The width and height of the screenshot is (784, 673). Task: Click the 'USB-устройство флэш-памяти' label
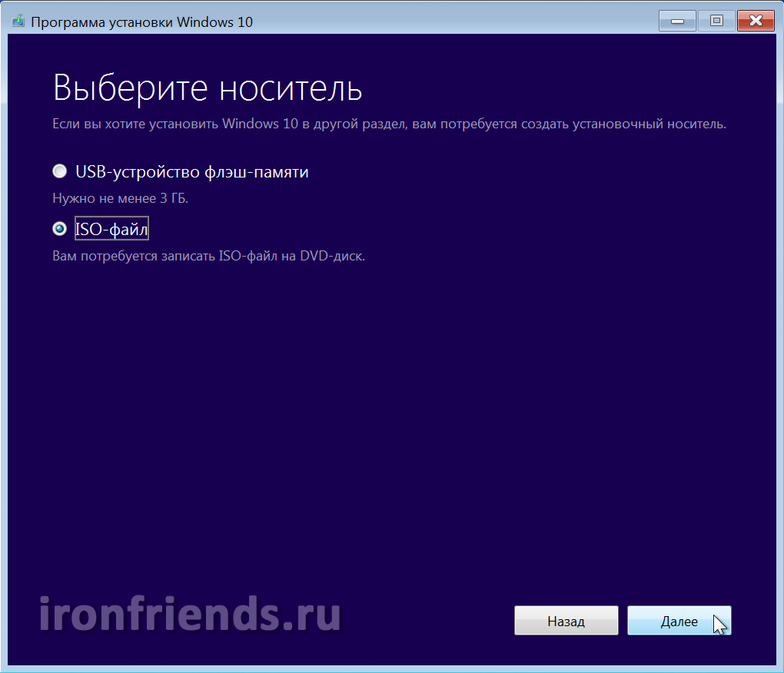[192, 172]
